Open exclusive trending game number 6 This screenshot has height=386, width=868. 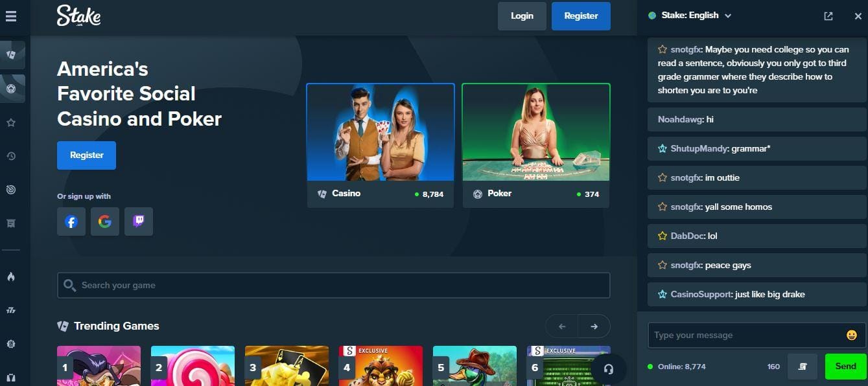pos(569,366)
